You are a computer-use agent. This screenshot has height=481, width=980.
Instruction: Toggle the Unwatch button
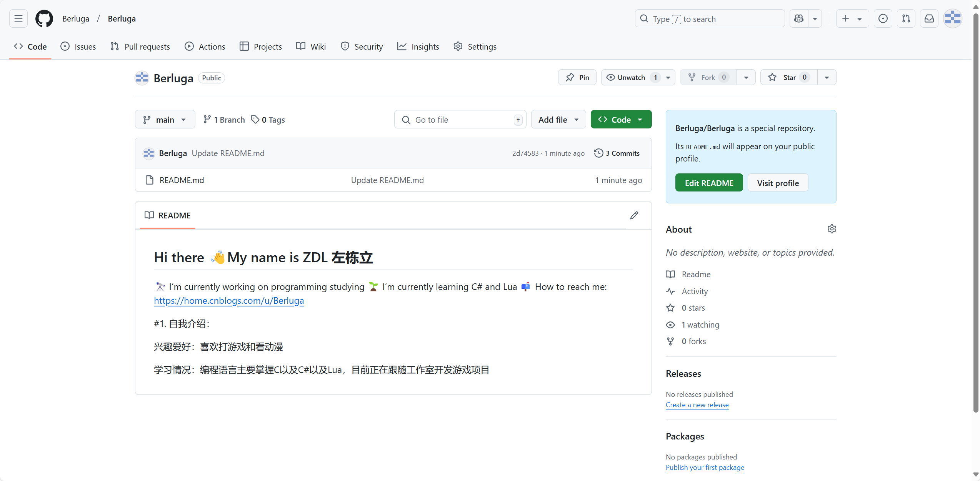[x=631, y=77]
